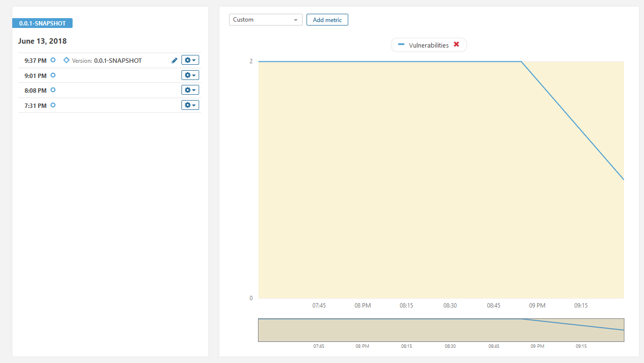
Task: Remove Vulnerabilities metric with red X
Action: [456, 45]
